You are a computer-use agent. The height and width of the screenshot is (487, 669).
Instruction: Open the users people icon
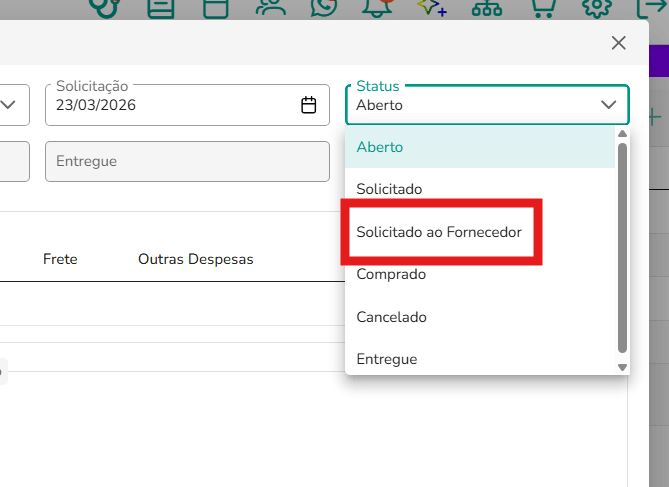[271, 8]
